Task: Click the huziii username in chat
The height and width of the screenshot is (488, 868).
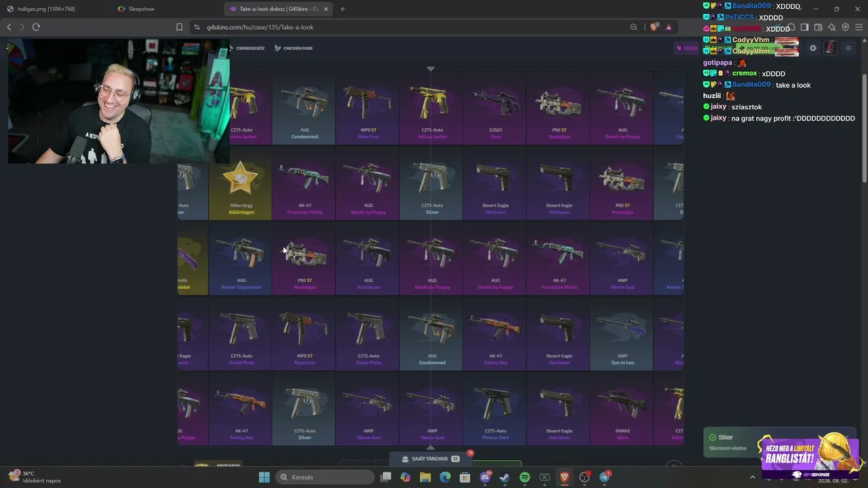Action: (713, 96)
